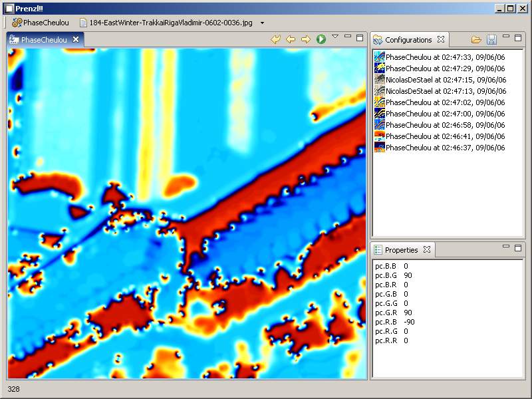
Task: Select PhaseCheulou at 02:46:37 configuration
Action: click(x=444, y=148)
